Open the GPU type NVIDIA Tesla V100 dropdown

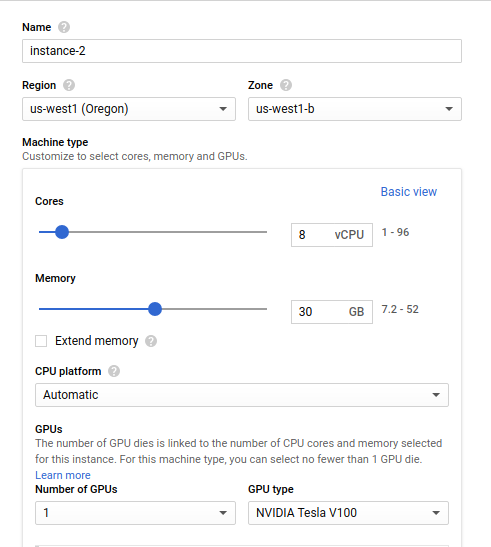(x=348, y=513)
